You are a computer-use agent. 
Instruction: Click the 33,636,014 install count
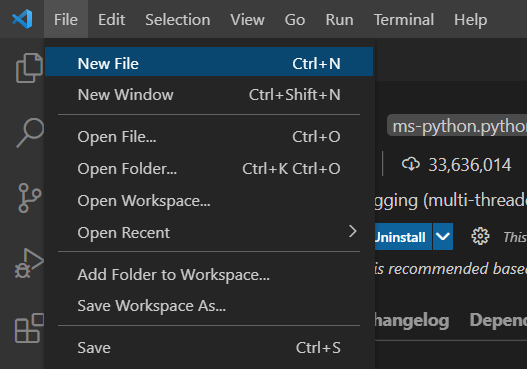(470, 165)
